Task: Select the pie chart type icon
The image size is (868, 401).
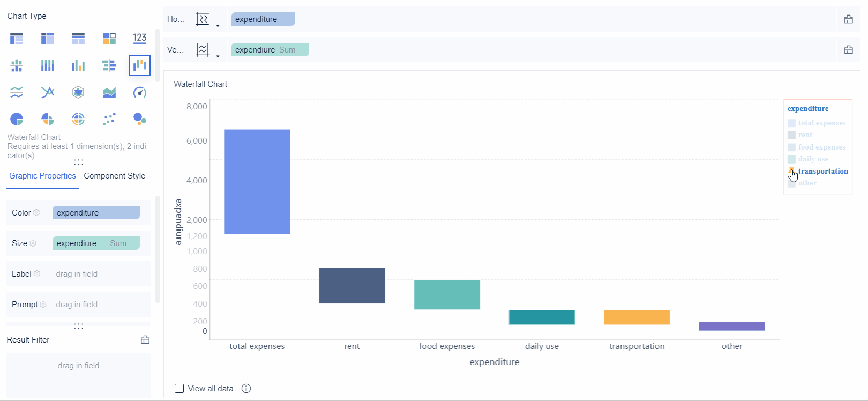Action: pyautogui.click(x=17, y=119)
